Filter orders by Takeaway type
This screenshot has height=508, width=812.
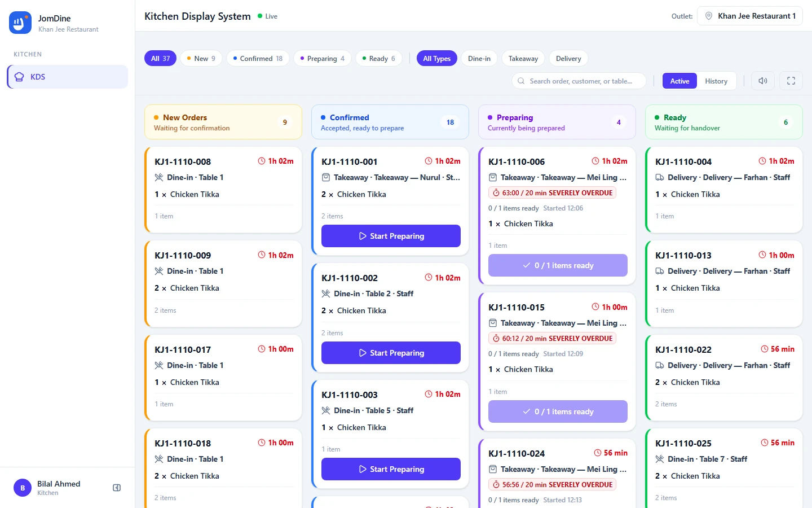pos(523,58)
